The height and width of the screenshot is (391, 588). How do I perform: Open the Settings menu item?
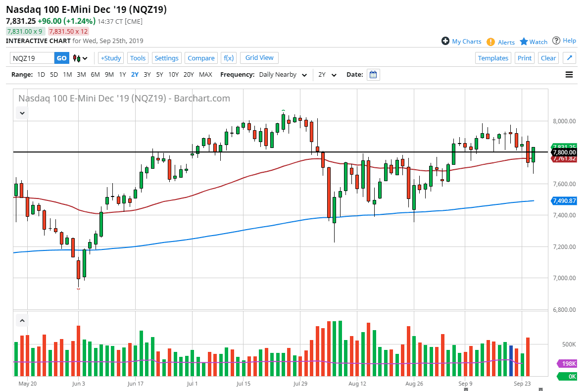coord(166,58)
